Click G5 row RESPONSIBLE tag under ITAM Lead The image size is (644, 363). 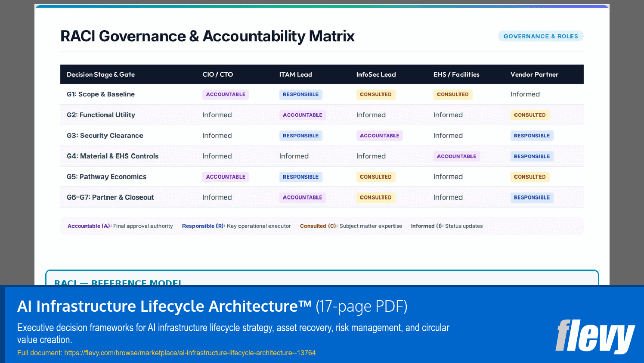coord(300,177)
